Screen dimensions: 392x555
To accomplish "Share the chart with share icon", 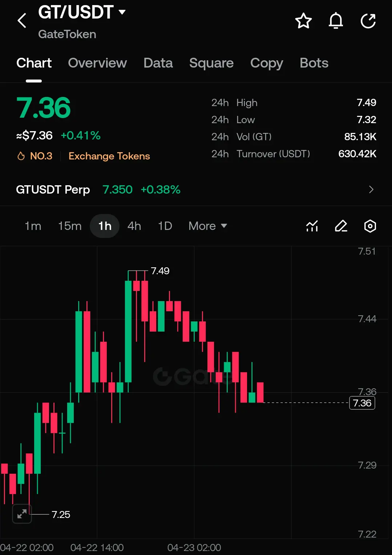I will pos(368,21).
